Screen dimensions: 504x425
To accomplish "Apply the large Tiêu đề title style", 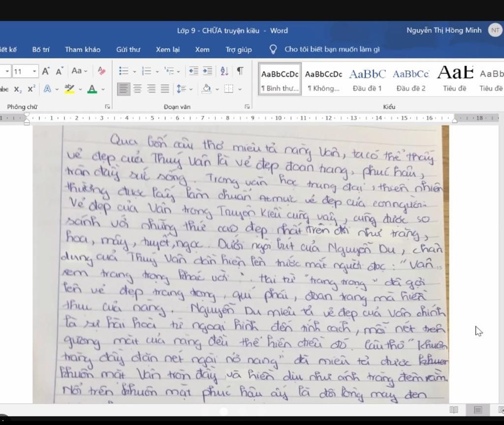I will pyautogui.click(x=454, y=79).
